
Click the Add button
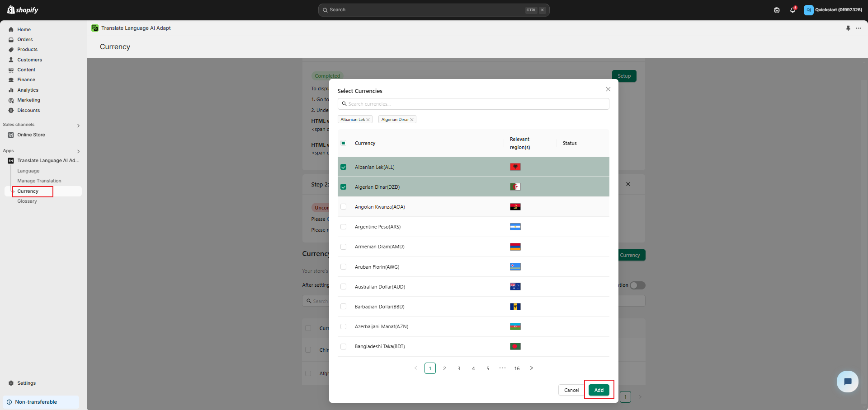(599, 390)
